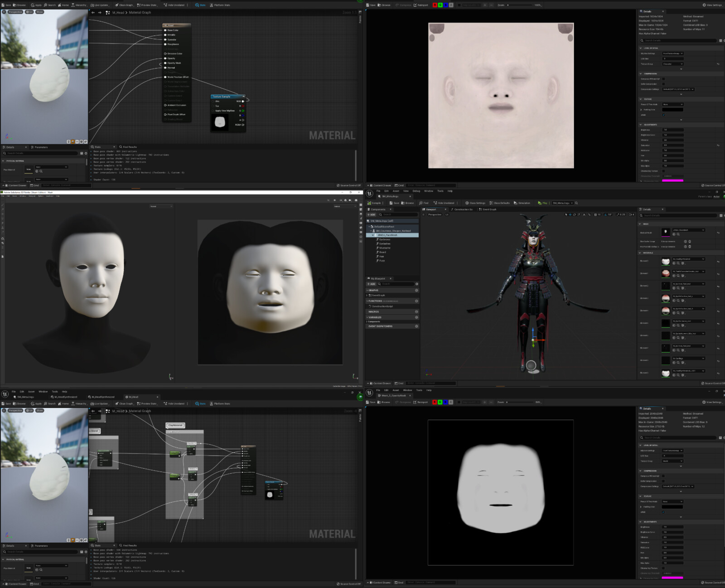
Task: Click Add button in Components panel
Action: [x=371, y=215]
